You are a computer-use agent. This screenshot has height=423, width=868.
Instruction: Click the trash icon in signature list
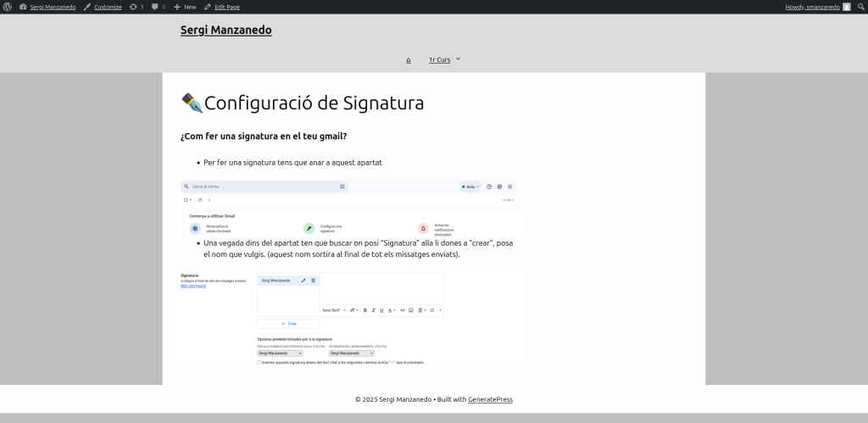pyautogui.click(x=313, y=281)
